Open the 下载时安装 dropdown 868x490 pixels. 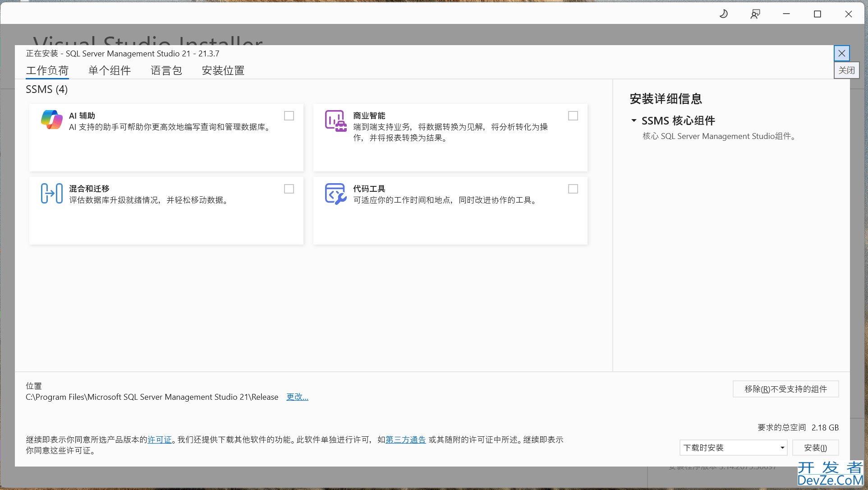pos(734,448)
